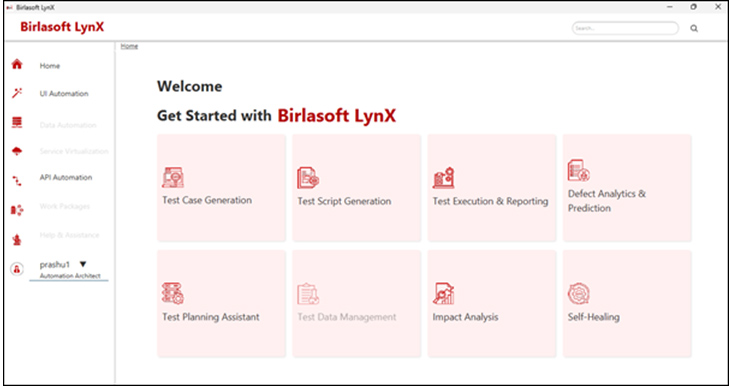Click into the Search input field
This screenshot has height=387, width=733.
(625, 29)
